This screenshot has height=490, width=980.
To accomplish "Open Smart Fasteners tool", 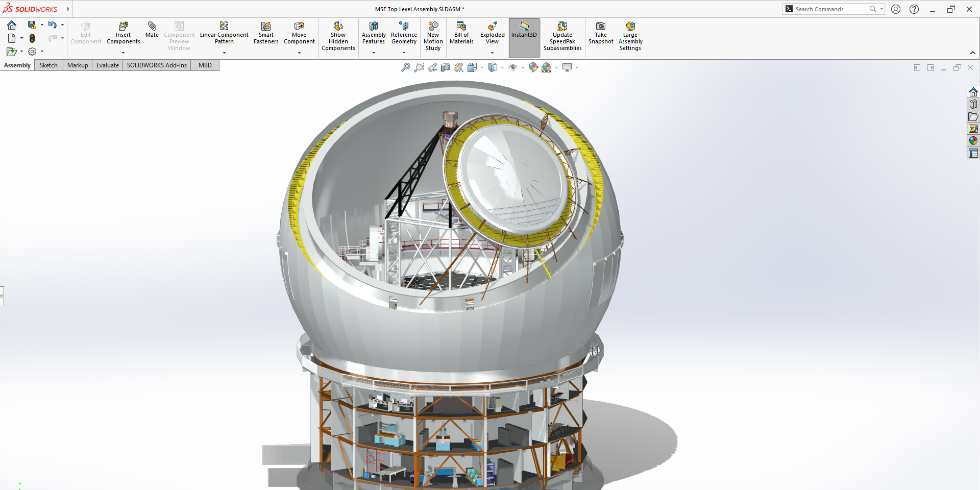I will [266, 27].
